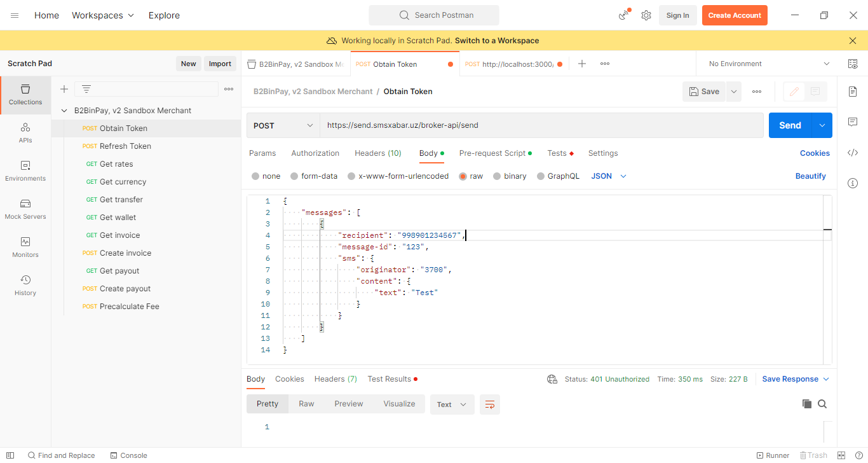Open collections view more options ellipsis
Screen dimensions: 868x463
click(229, 89)
